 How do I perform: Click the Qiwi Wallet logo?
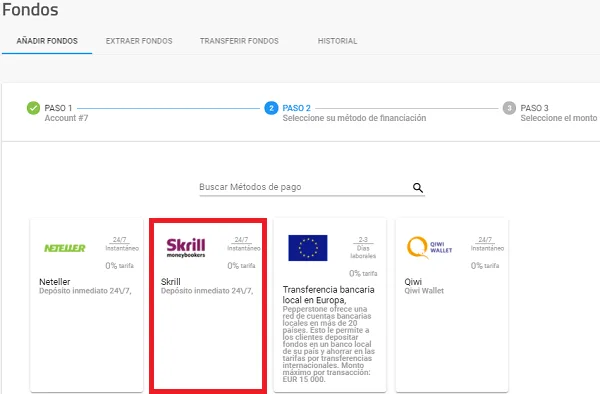[x=429, y=247]
